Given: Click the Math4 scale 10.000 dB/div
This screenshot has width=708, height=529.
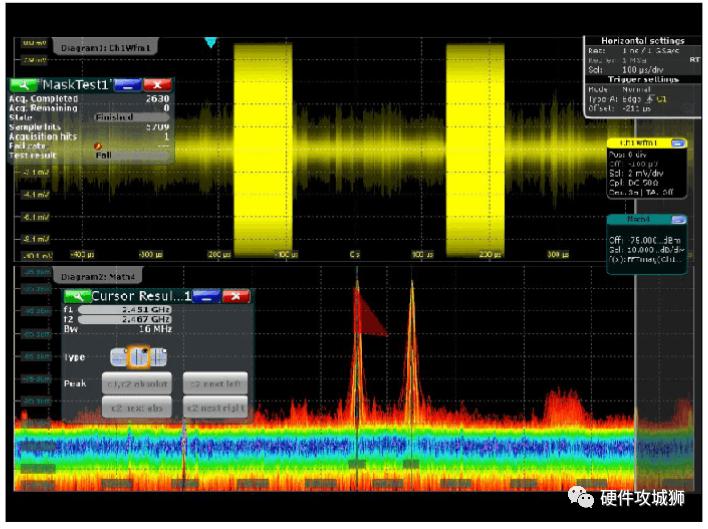Looking at the screenshot, I should 655,250.
